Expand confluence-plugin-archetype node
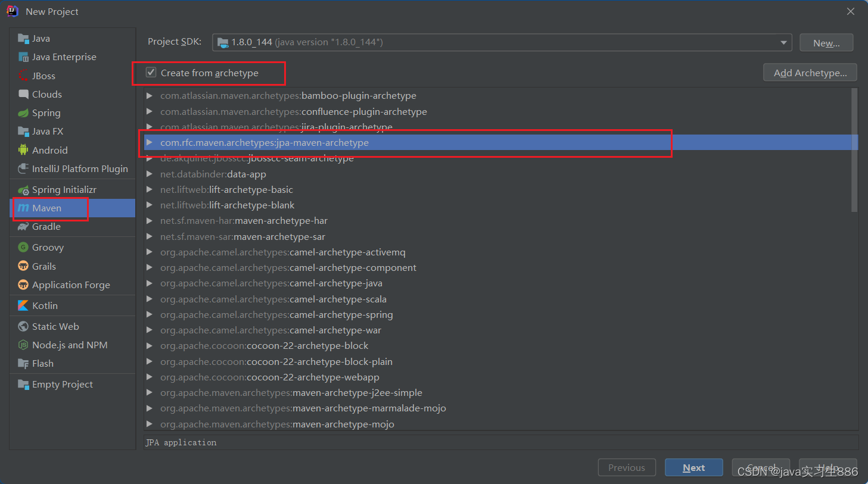Viewport: 868px width, 484px height. tap(150, 111)
